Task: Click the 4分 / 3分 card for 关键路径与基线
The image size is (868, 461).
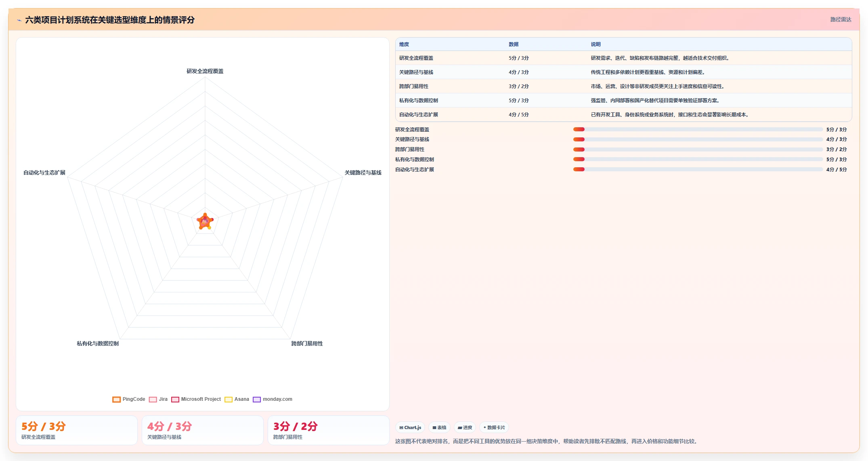Action: pos(203,430)
